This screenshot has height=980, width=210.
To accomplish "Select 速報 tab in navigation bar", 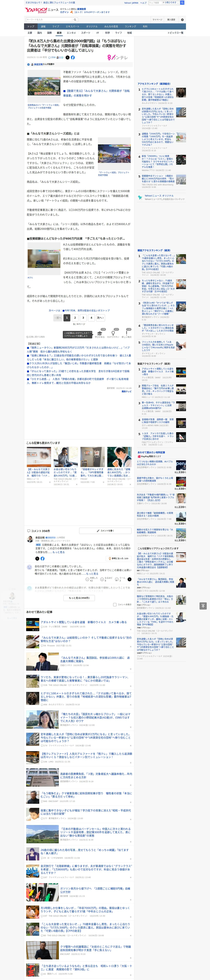I will tap(43, 27).
